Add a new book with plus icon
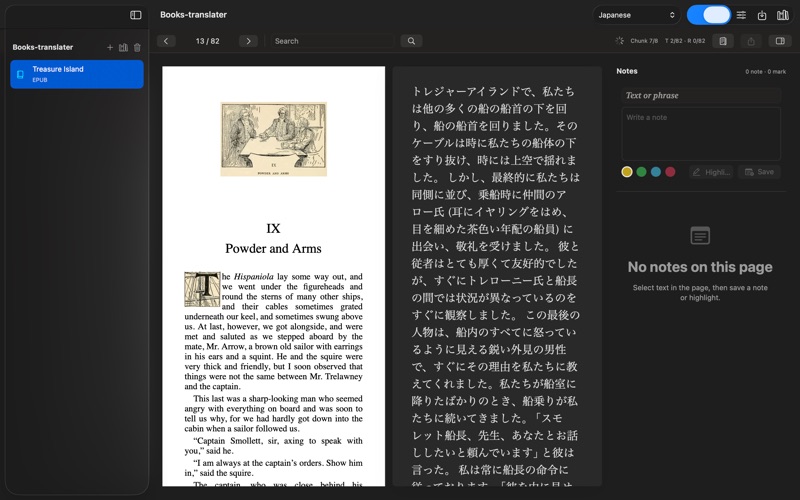 [x=110, y=47]
